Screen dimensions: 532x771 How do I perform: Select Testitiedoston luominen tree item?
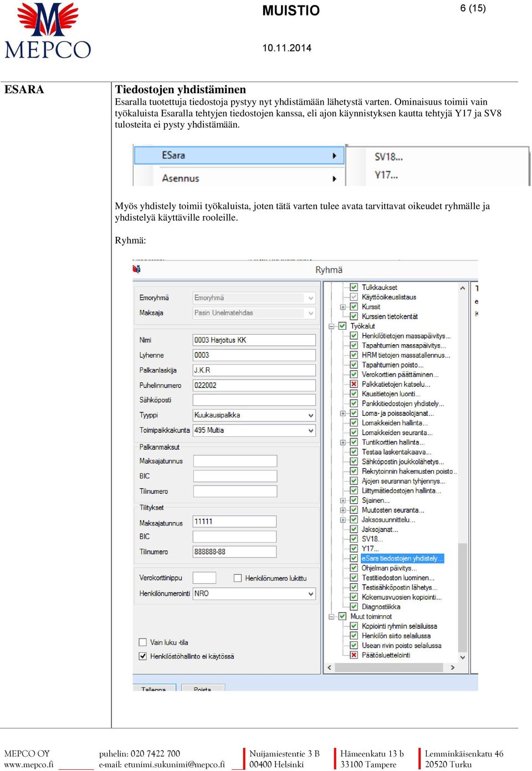[x=398, y=578]
